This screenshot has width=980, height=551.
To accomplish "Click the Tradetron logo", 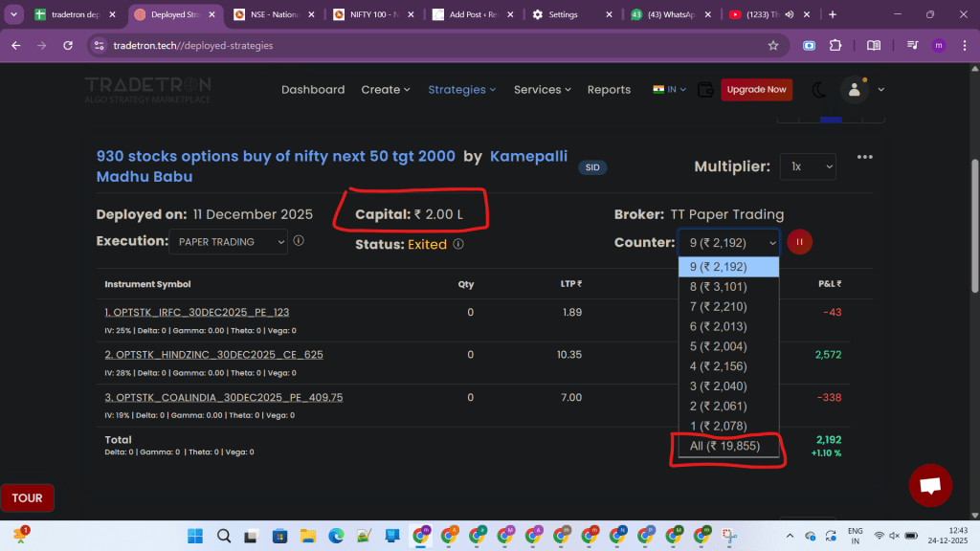I will [148, 89].
